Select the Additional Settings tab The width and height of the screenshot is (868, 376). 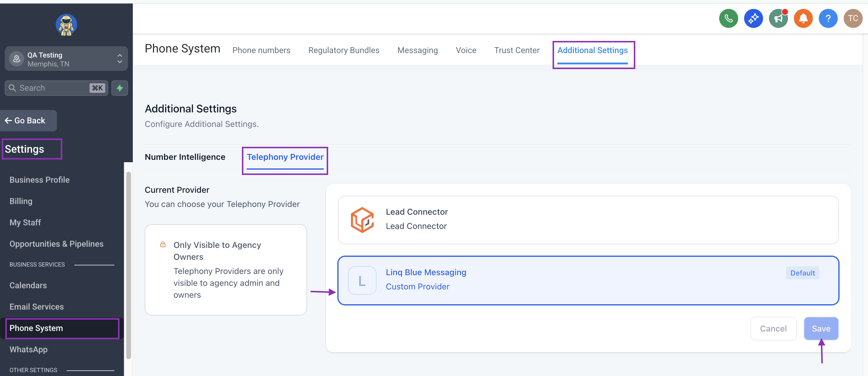[x=592, y=50]
